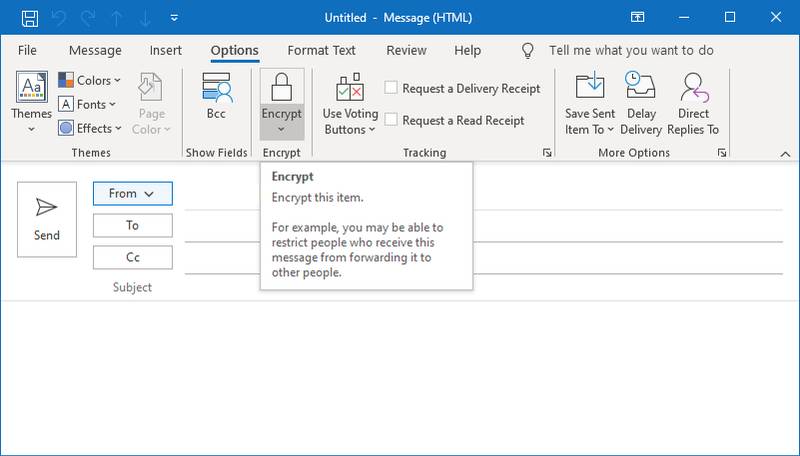Open the Save Sent Item To menu
This screenshot has width=800, height=456.
click(590, 104)
